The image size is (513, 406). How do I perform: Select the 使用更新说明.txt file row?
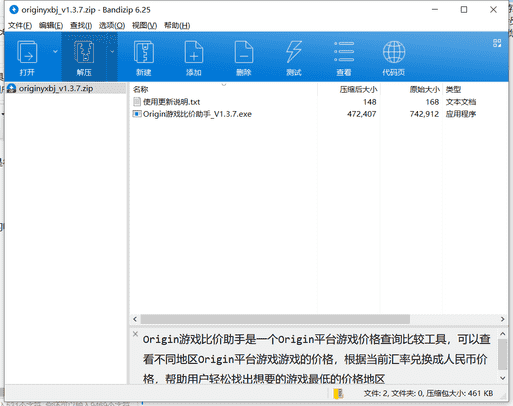pyautogui.click(x=318, y=102)
